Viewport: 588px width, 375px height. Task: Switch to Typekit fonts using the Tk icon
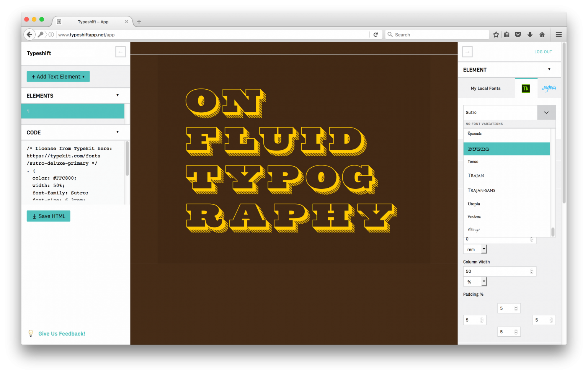pos(526,88)
